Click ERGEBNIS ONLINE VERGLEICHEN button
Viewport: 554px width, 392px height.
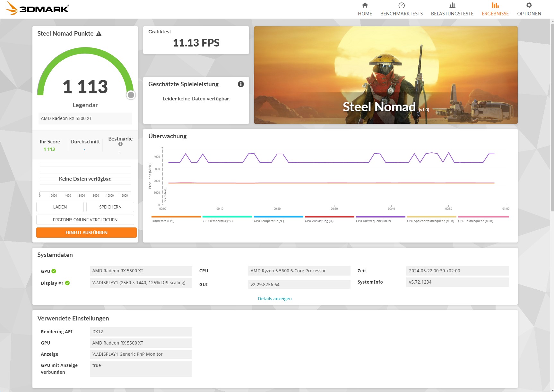point(85,220)
